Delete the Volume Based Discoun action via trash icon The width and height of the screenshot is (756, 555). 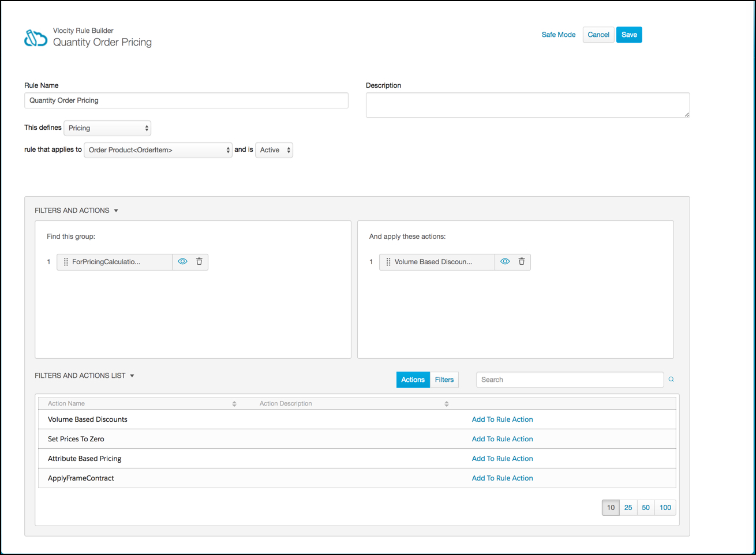522,261
